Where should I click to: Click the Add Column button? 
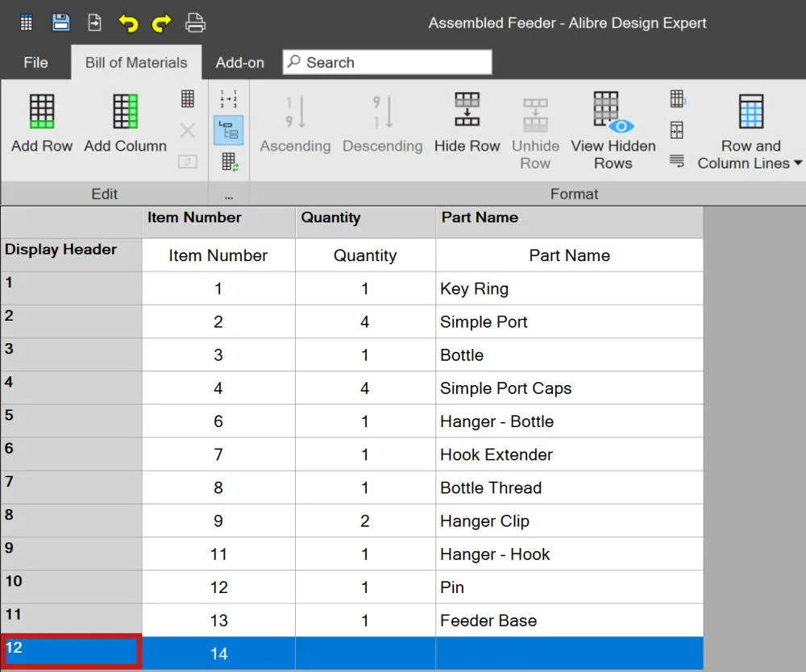[126, 123]
